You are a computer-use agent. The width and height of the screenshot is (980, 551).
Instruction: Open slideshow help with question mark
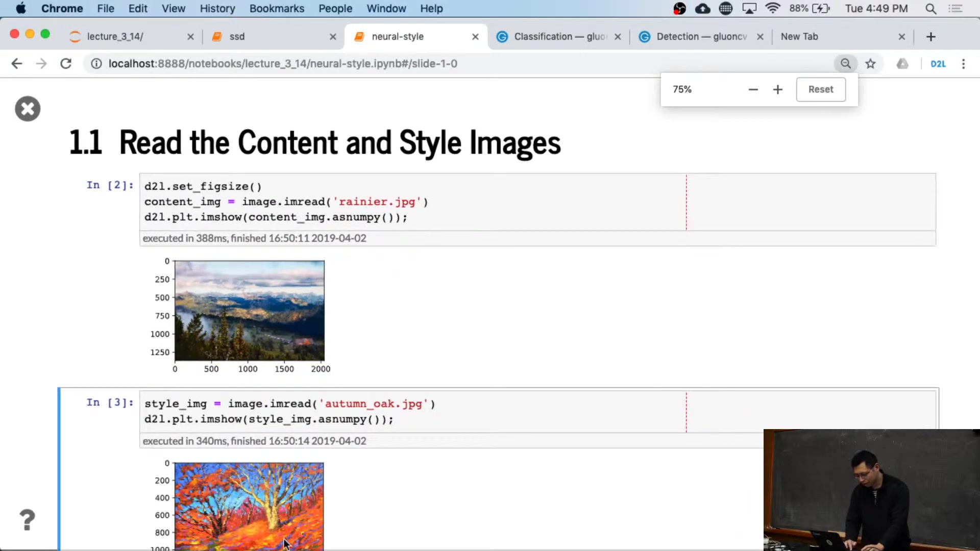[28, 520]
